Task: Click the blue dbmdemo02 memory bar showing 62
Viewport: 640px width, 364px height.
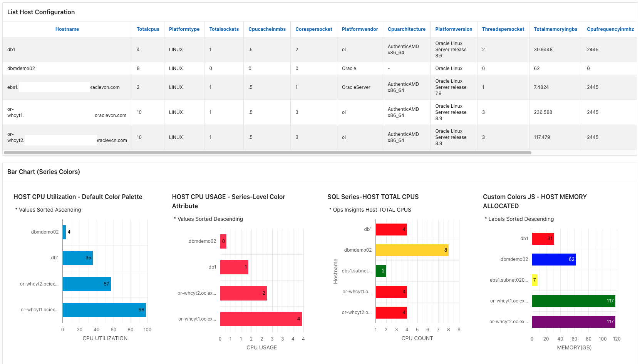Action: 554,259
